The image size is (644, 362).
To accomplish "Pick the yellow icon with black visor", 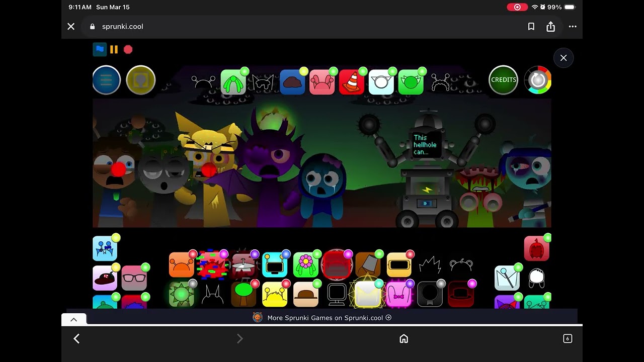I will pos(399,265).
